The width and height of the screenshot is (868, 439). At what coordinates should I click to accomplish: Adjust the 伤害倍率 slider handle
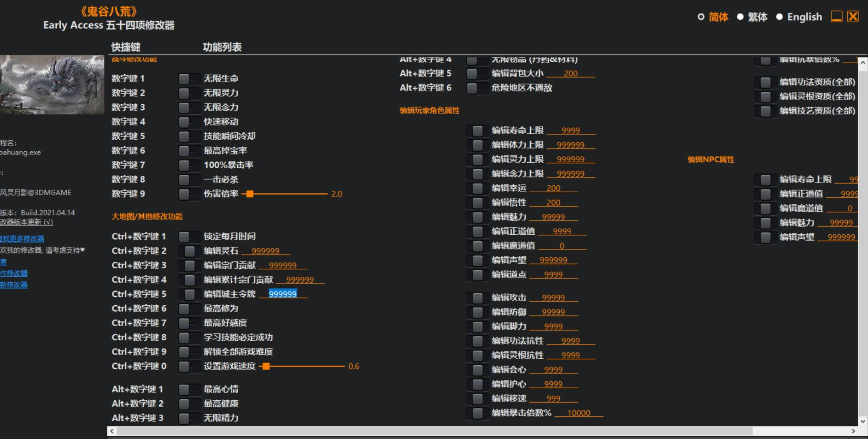[250, 194]
